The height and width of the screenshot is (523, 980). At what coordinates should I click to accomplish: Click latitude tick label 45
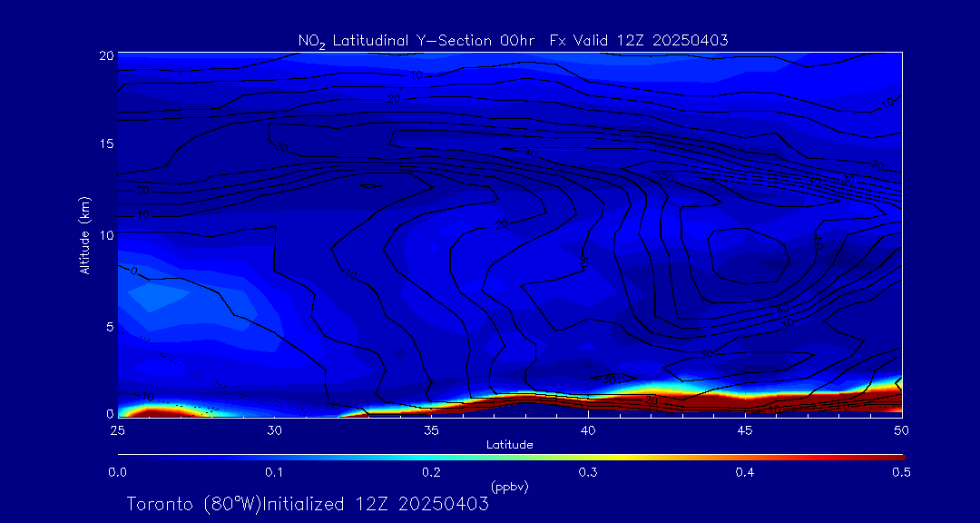(744, 430)
